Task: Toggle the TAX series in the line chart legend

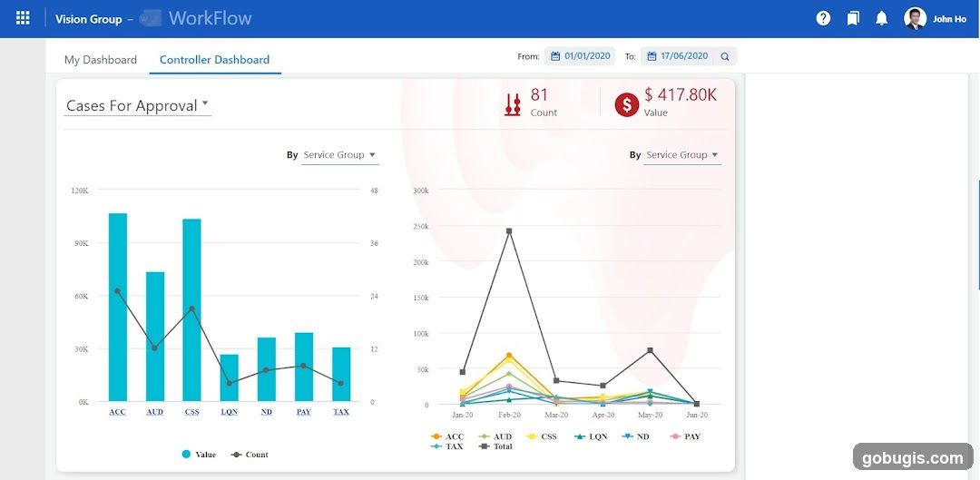Action: [447, 446]
